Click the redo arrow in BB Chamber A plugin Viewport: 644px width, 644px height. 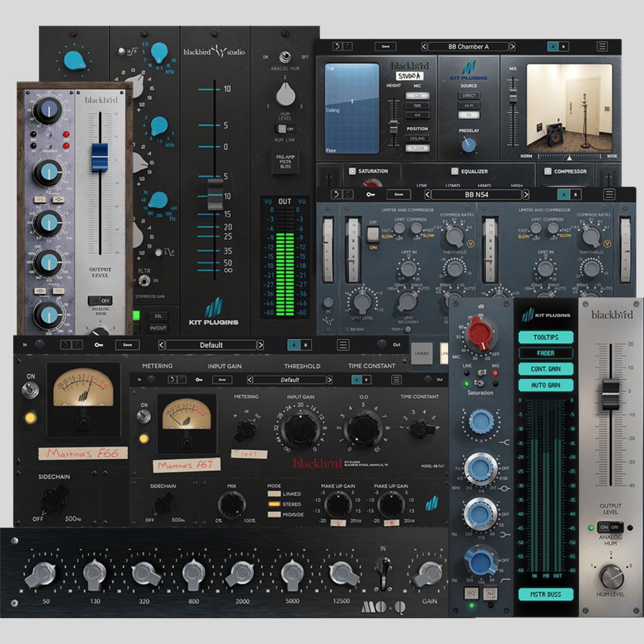pyautogui.click(x=347, y=47)
